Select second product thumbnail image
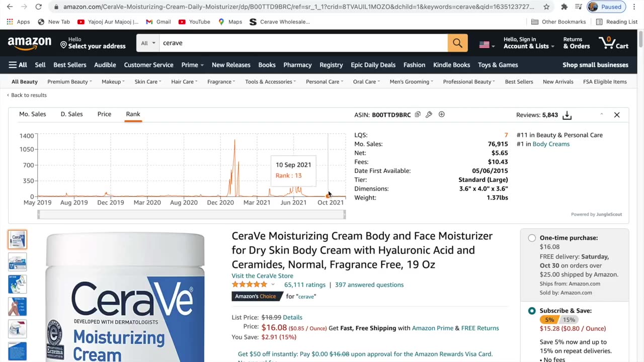 17,262
